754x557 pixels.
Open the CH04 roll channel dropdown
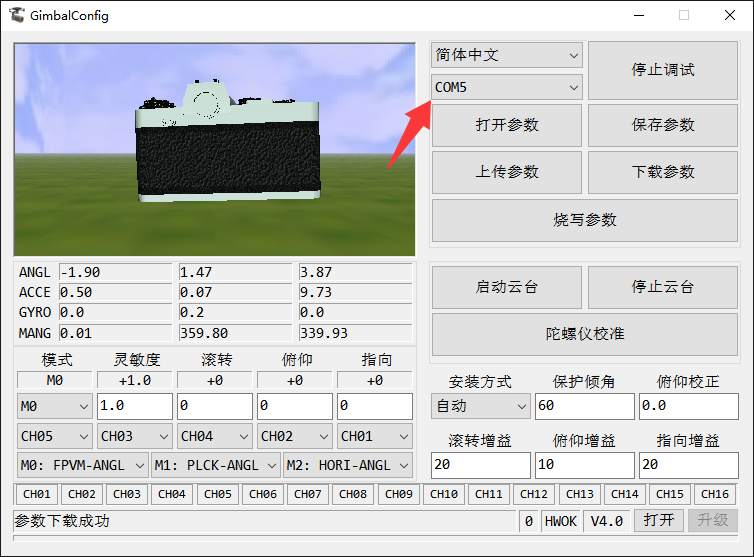click(214, 436)
